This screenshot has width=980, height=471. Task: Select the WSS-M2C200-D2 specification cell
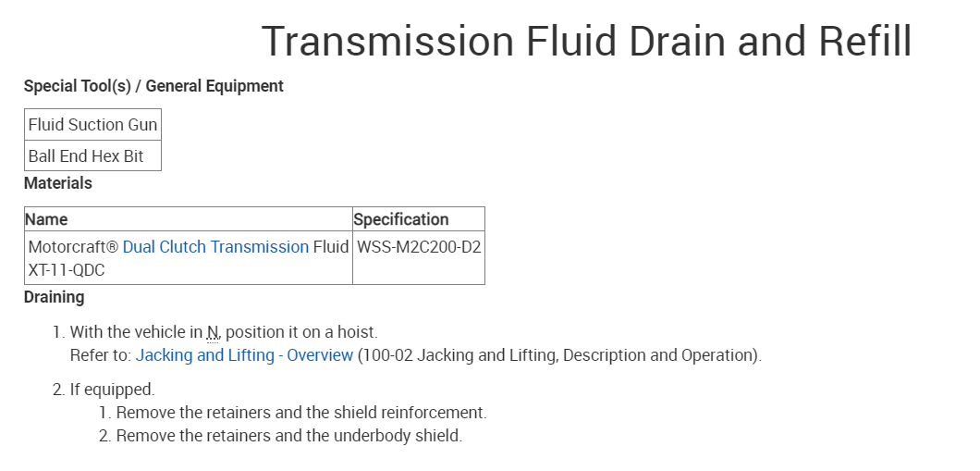click(x=419, y=247)
